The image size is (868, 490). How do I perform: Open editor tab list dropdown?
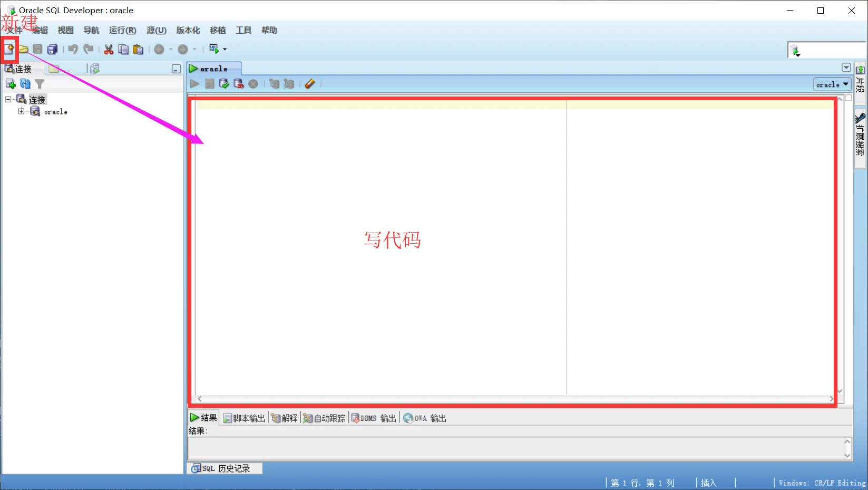tap(846, 68)
